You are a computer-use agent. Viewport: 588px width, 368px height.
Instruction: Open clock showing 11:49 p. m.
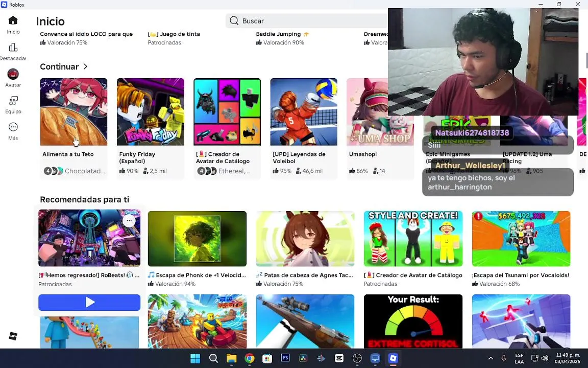pos(568,358)
